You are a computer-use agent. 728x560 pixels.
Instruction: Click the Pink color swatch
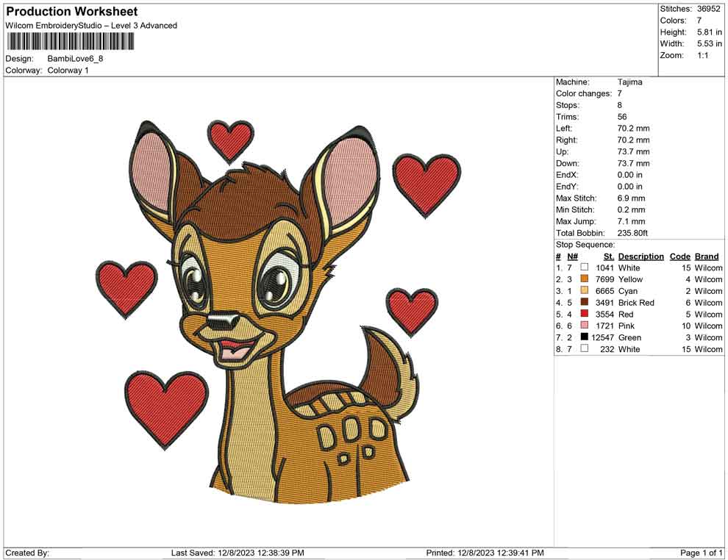585,326
